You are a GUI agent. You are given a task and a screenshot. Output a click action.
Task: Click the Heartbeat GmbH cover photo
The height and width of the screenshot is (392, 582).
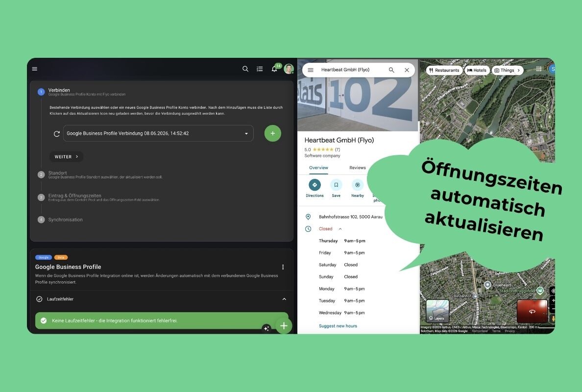pyautogui.click(x=358, y=104)
